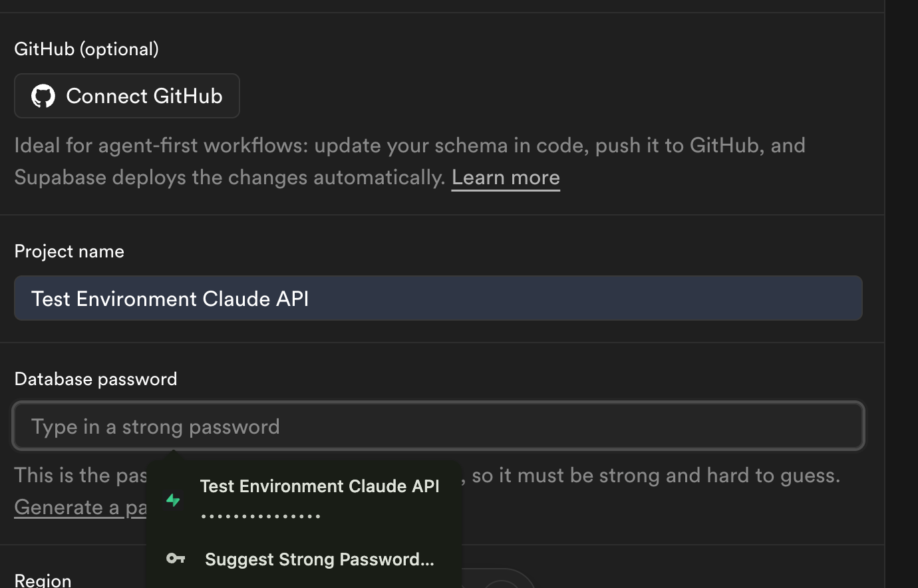Click the agent-first workflows description text
Viewport: 918px width, 588px height.
(410, 162)
